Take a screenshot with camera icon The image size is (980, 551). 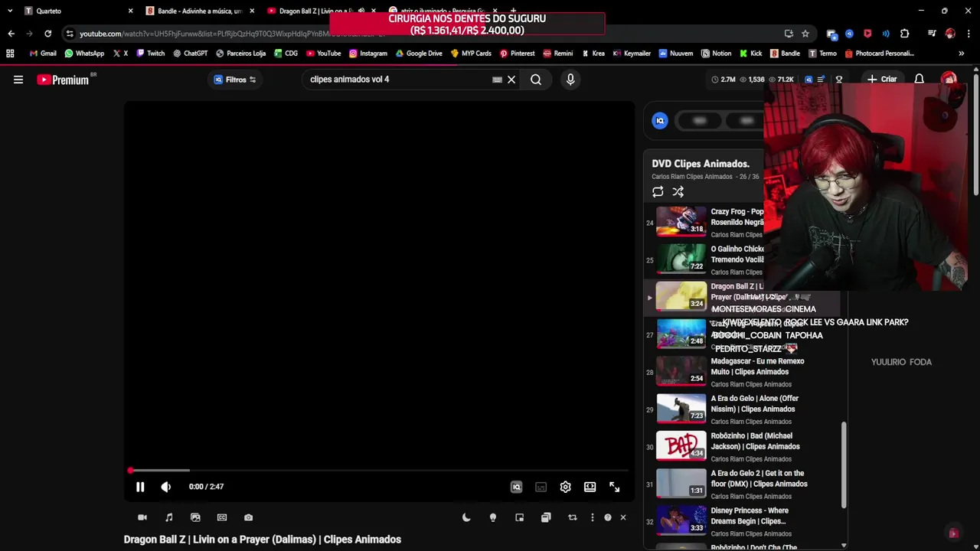click(x=248, y=517)
